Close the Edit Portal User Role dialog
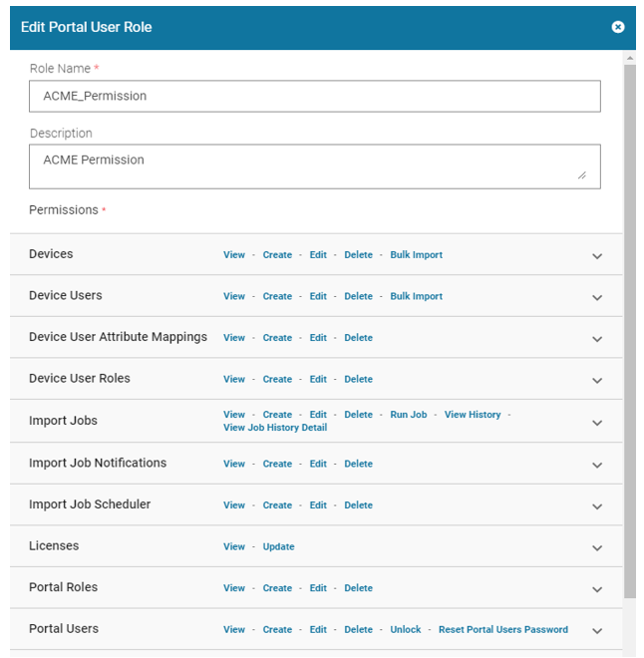Screen dimensions: 644x658 tap(617, 27)
